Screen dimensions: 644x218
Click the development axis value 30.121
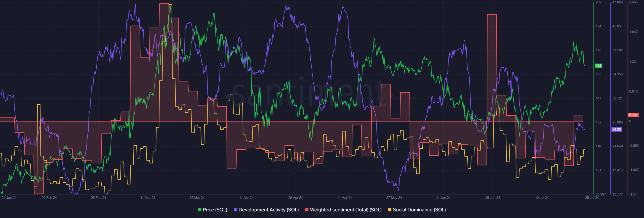(618, 98)
